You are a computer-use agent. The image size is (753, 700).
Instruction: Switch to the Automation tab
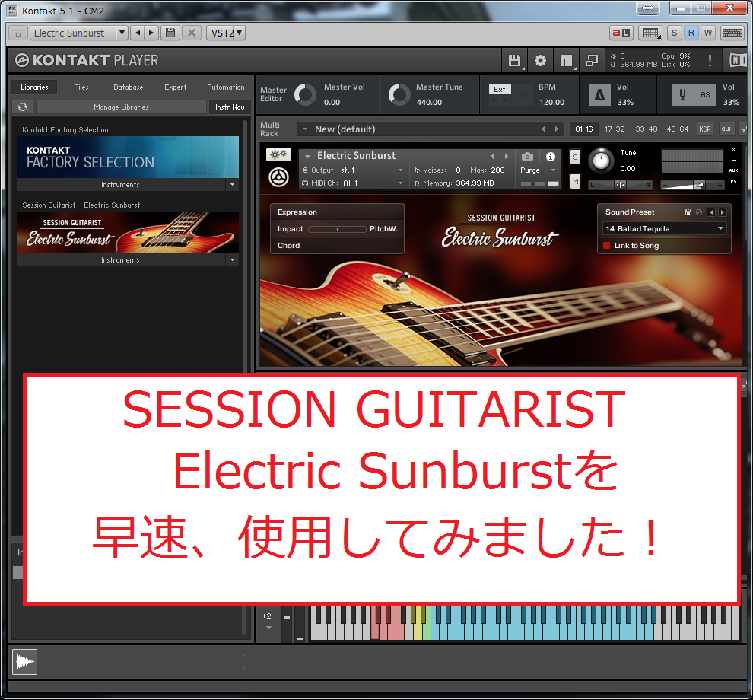[226, 87]
